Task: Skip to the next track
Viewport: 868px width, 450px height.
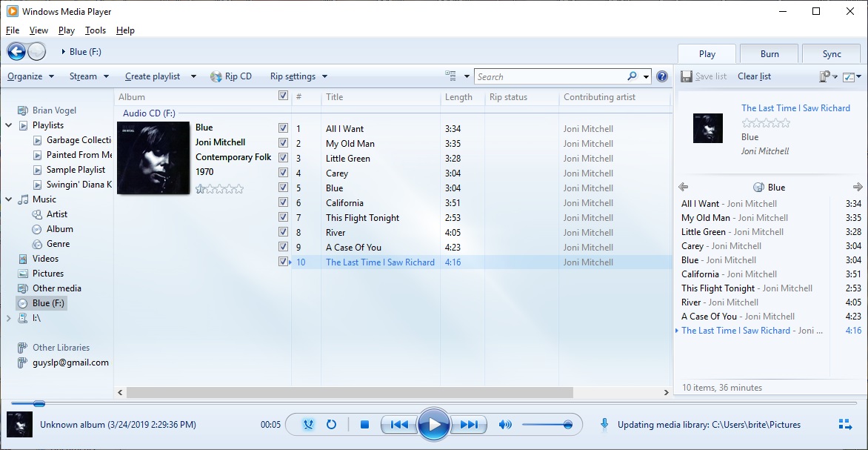Action: [x=469, y=425]
